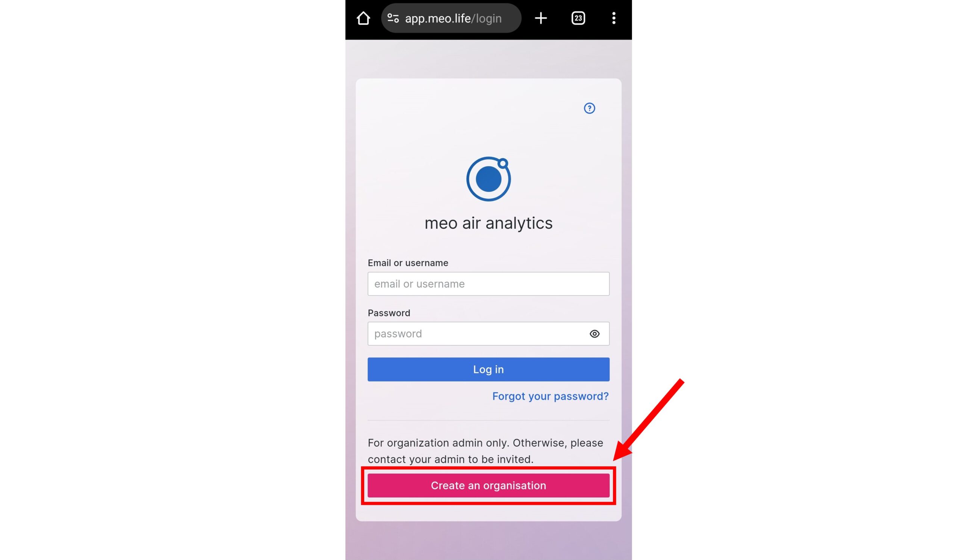
Task: Click Forgot your password link
Action: [x=551, y=396]
